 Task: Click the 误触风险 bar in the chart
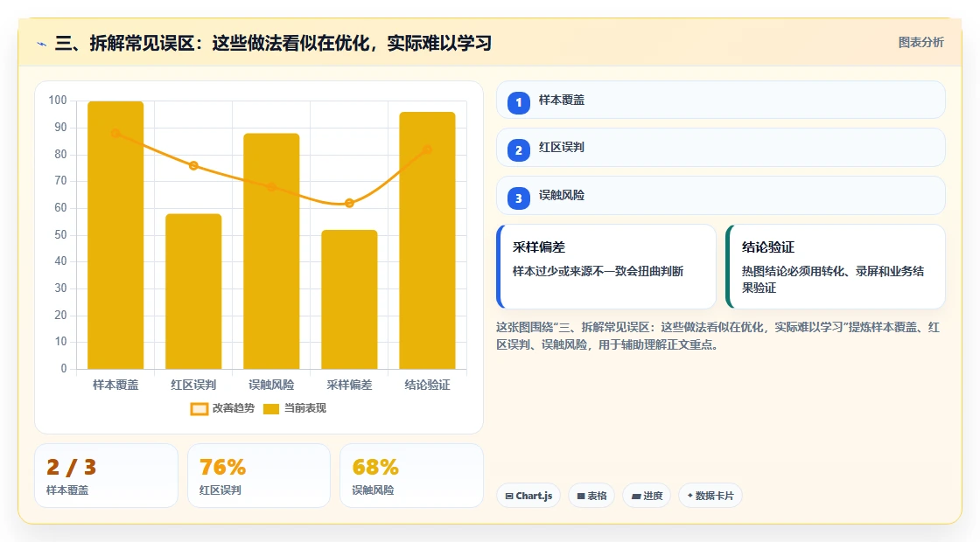[271, 251]
